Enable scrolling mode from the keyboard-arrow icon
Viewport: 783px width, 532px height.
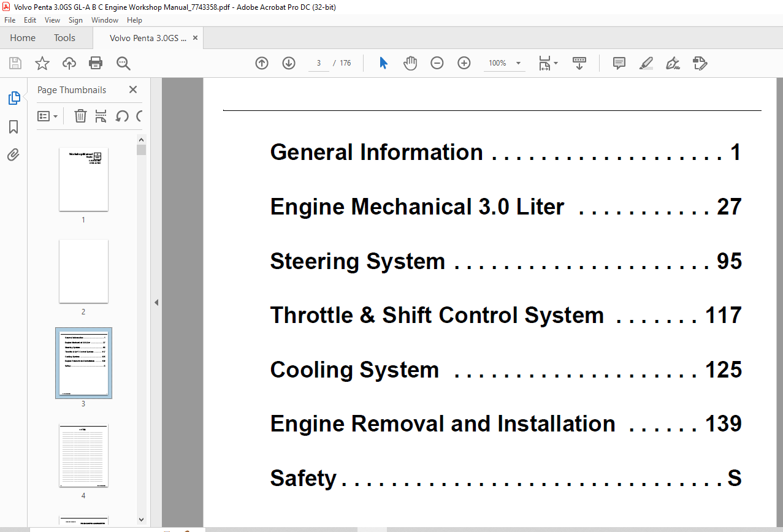coord(579,63)
